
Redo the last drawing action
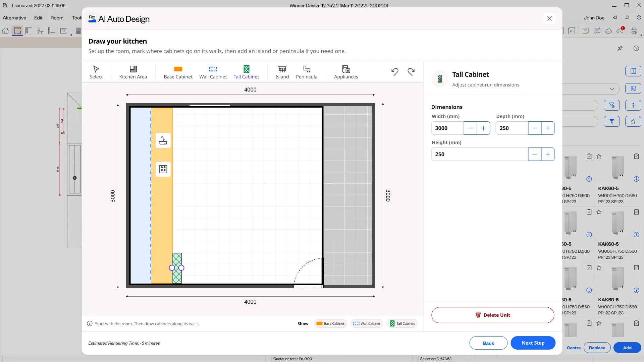coord(411,71)
